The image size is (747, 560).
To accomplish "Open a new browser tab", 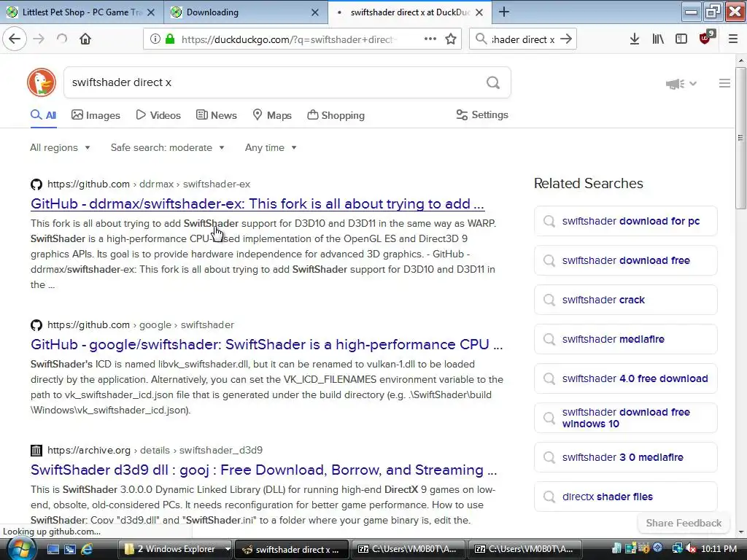I will tap(503, 12).
